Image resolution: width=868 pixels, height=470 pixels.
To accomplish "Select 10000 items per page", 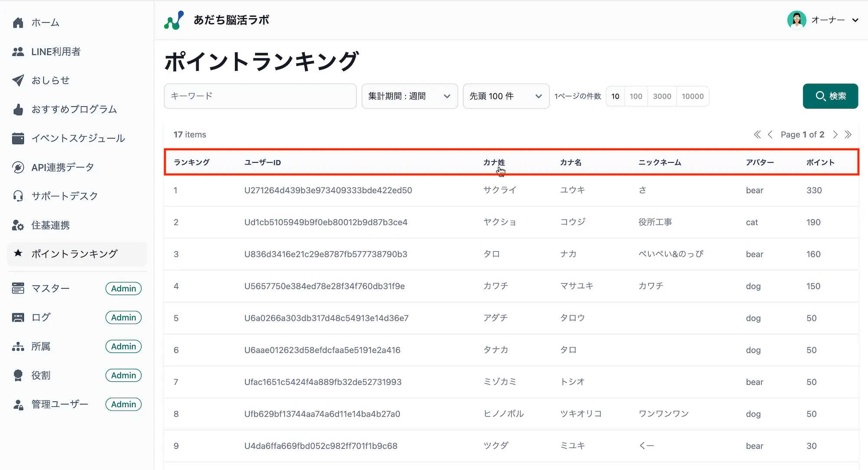I will click(693, 96).
